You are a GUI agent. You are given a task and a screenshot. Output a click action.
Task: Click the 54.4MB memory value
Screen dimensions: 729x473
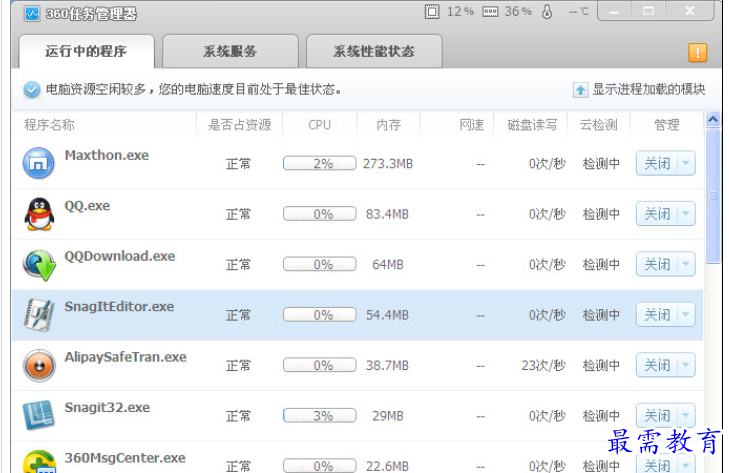click(387, 315)
